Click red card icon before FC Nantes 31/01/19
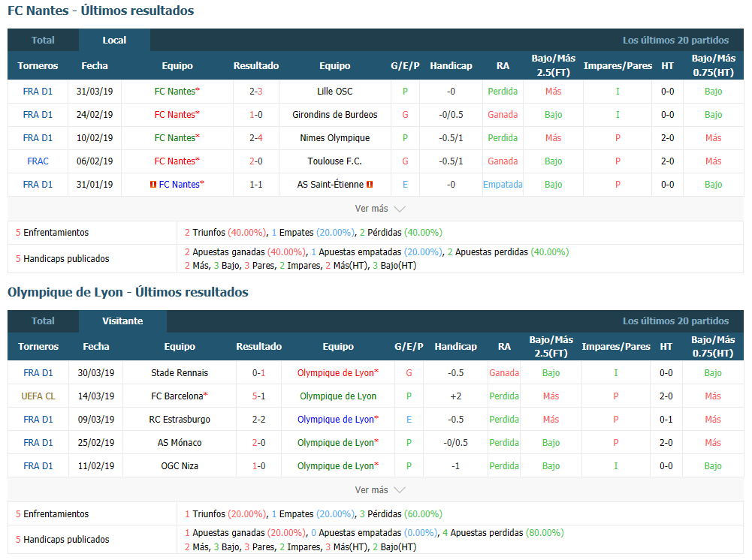 coord(153,185)
